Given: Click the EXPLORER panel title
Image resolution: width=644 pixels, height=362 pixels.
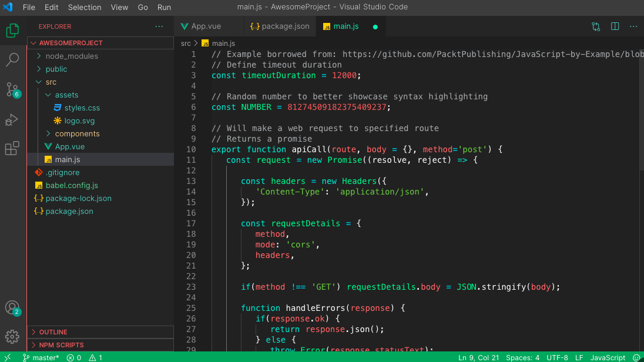Looking at the screenshot, I should coord(55,26).
